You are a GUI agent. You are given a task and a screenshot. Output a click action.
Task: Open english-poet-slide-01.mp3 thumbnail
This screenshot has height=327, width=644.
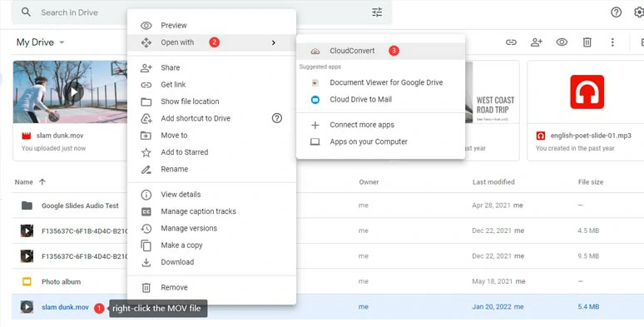click(587, 92)
